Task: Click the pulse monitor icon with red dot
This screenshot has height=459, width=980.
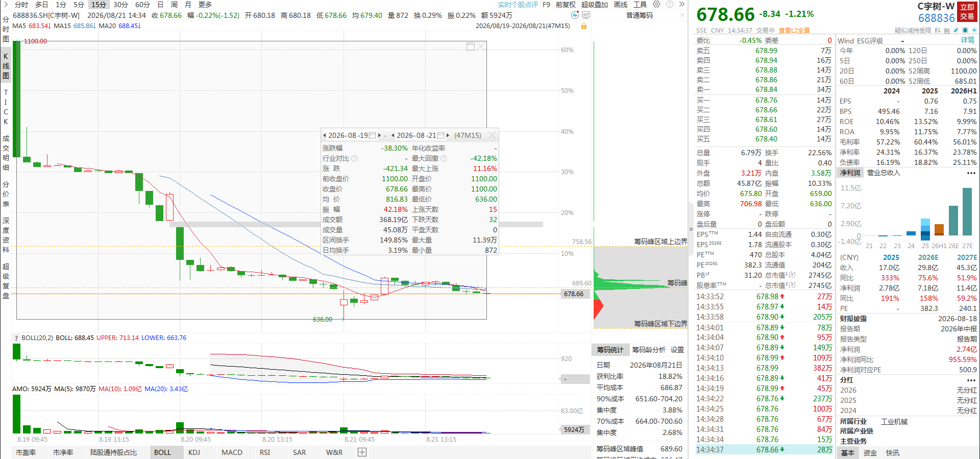Action: pyautogui.click(x=575, y=15)
